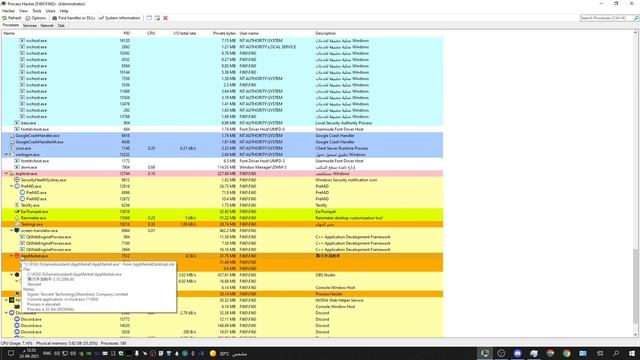This screenshot has width=640, height=360.
Task: Open the View menu
Action: [x=23, y=11]
